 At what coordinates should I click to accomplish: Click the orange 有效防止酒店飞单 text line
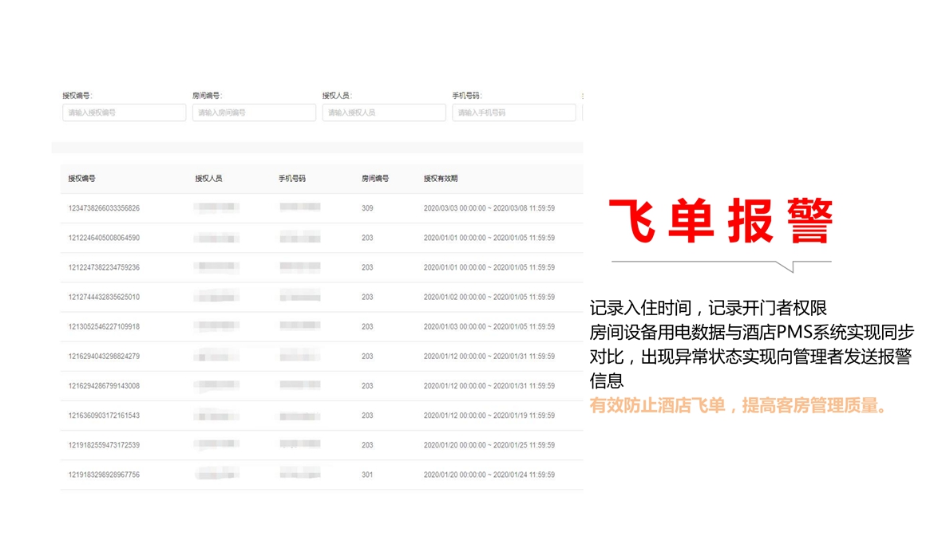(x=738, y=405)
